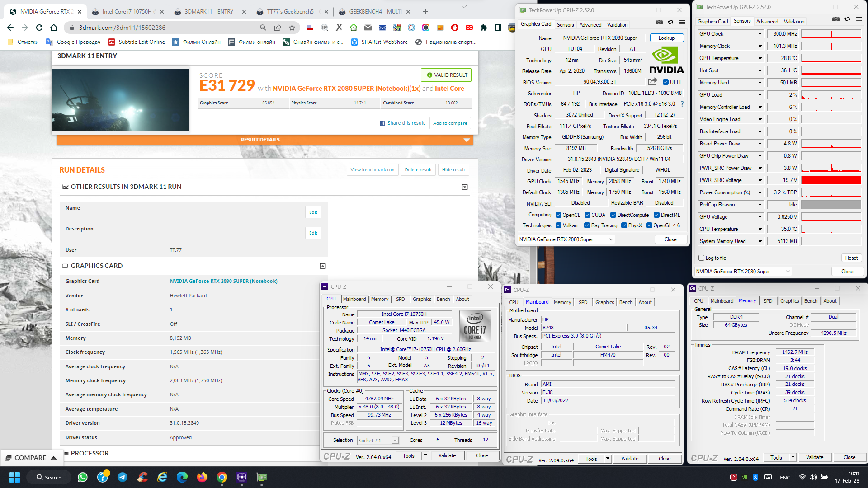Switch to the Intel Core i7 10750H browser tab
The width and height of the screenshot is (868, 488).
point(128,12)
